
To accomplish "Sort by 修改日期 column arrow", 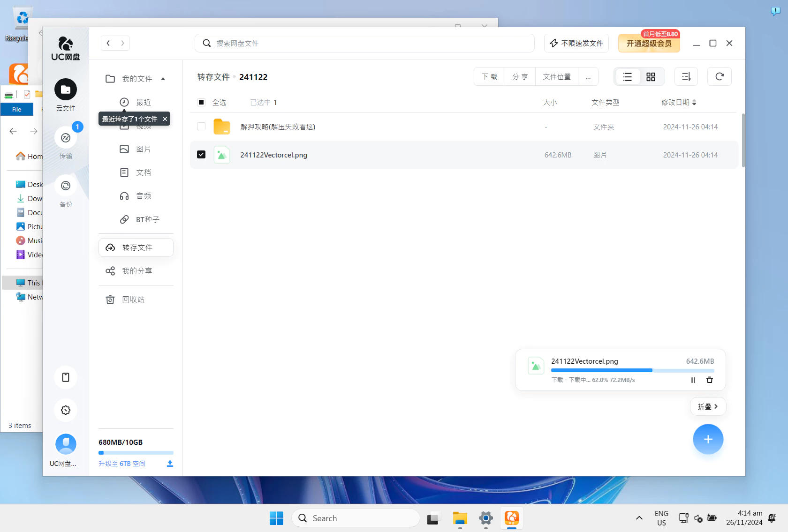I will point(694,102).
